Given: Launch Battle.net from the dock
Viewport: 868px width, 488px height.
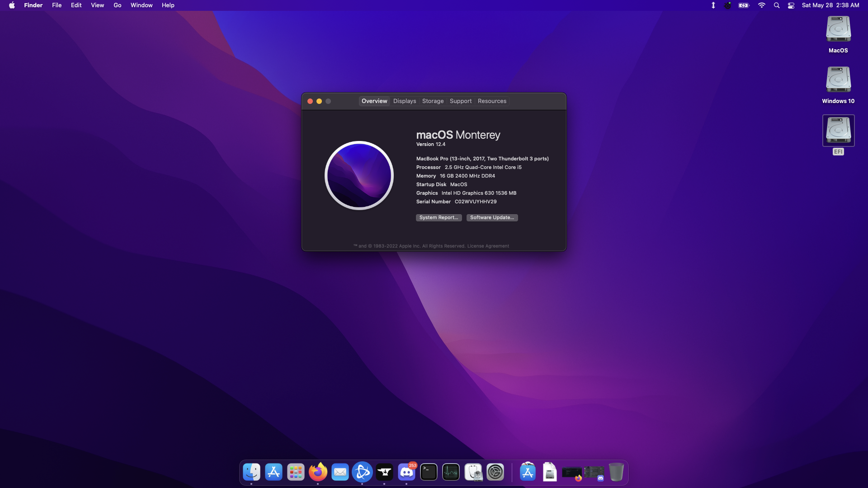Looking at the screenshot, I should coord(362,472).
